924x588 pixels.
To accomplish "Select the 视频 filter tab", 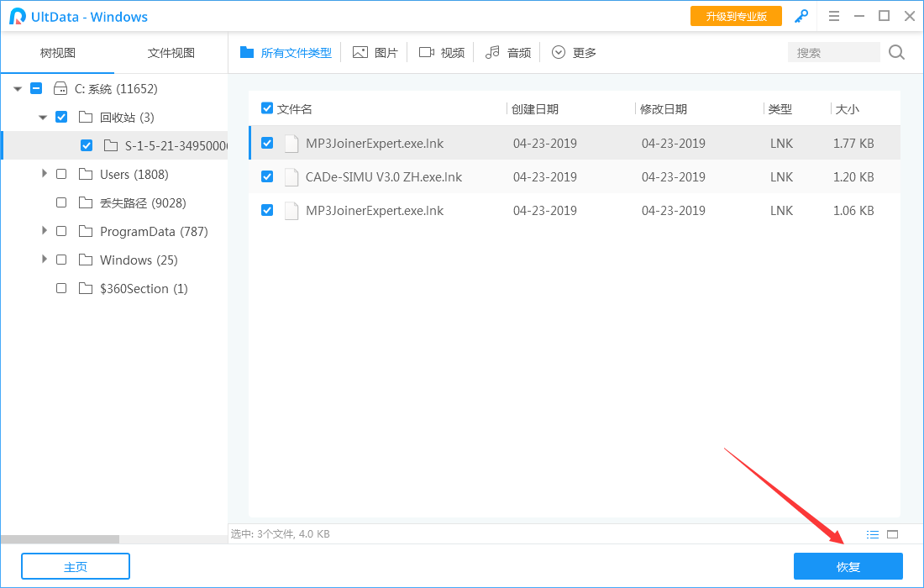I will 442,52.
